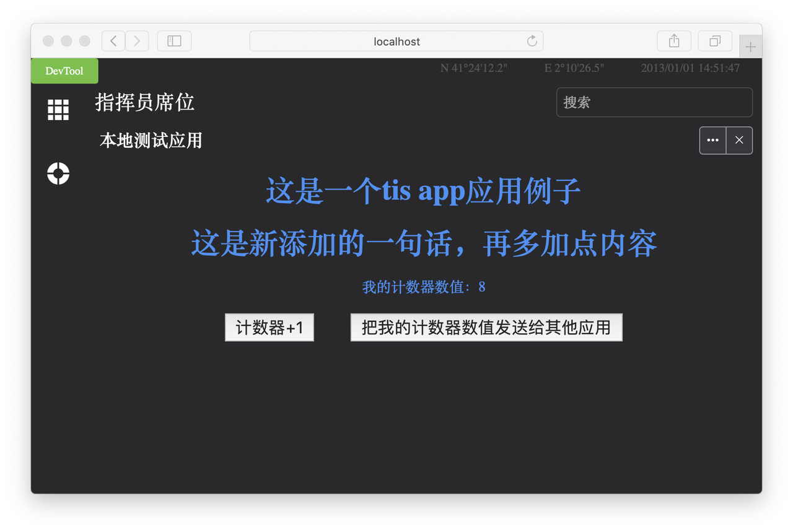Click the 指挥员席位 title

coord(145,102)
